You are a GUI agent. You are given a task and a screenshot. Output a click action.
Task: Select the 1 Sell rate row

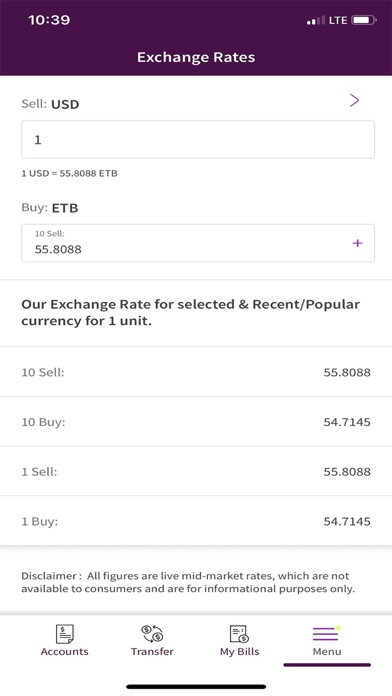196,471
